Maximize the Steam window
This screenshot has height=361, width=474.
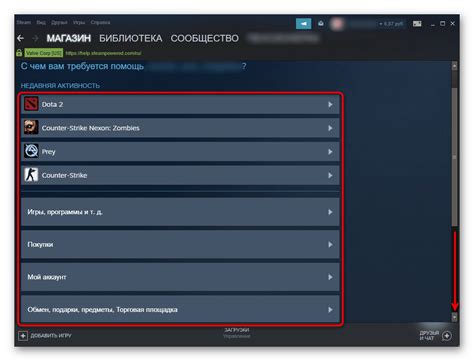click(443, 24)
